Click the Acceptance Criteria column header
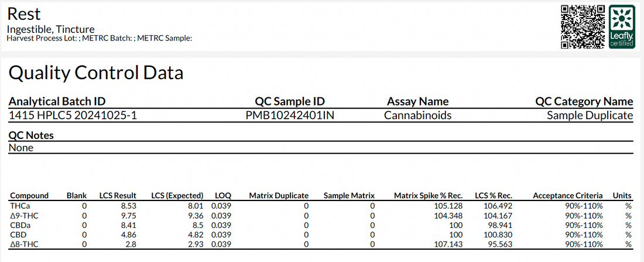The width and height of the screenshot is (644, 262). 567,195
